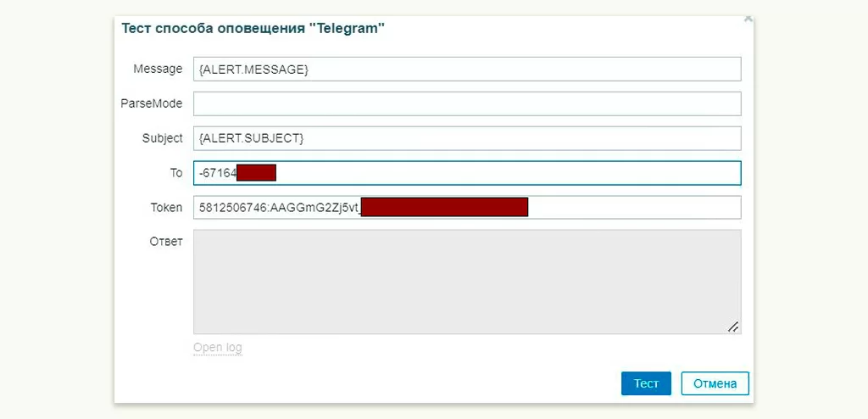This screenshot has height=419, width=868.
Task: Cancel with the Отмена button
Action: [x=715, y=383]
